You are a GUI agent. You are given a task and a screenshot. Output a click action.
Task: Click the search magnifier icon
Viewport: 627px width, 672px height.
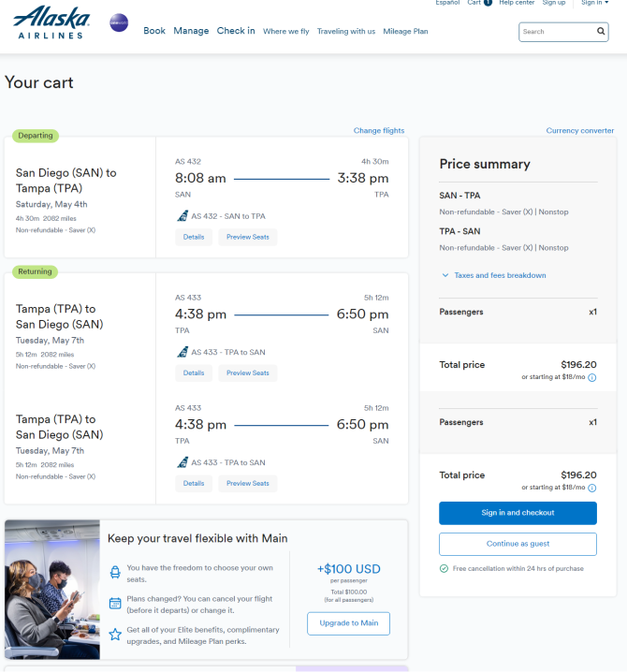(601, 31)
